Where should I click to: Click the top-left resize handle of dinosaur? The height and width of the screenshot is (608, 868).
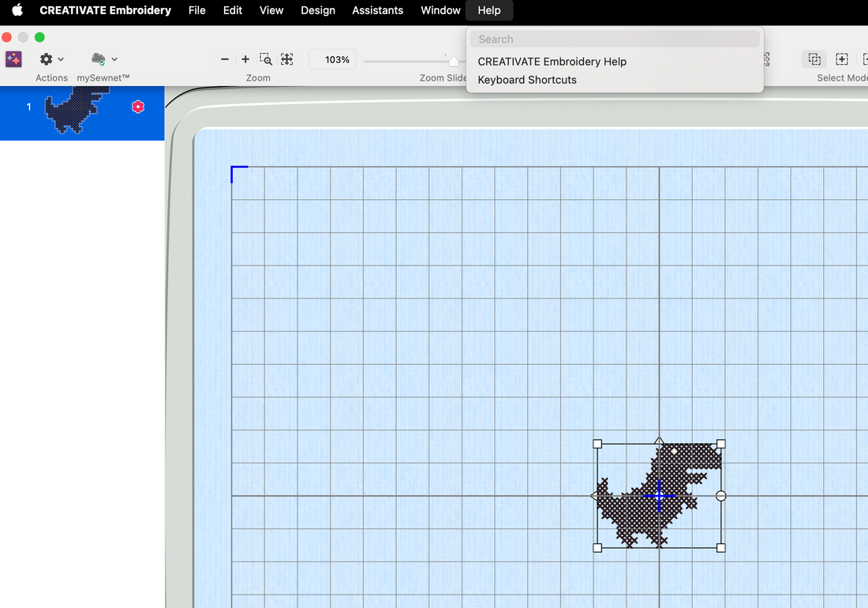click(597, 444)
